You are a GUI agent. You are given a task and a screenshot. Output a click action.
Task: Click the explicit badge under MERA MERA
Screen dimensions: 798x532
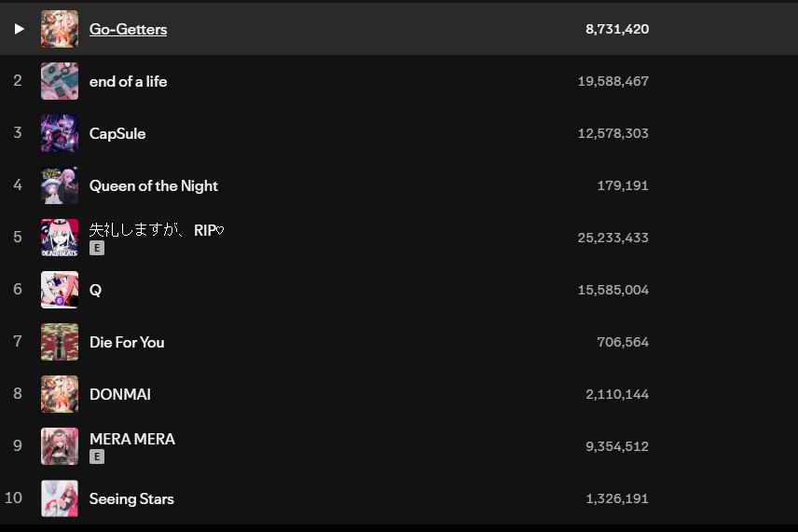coord(97,457)
